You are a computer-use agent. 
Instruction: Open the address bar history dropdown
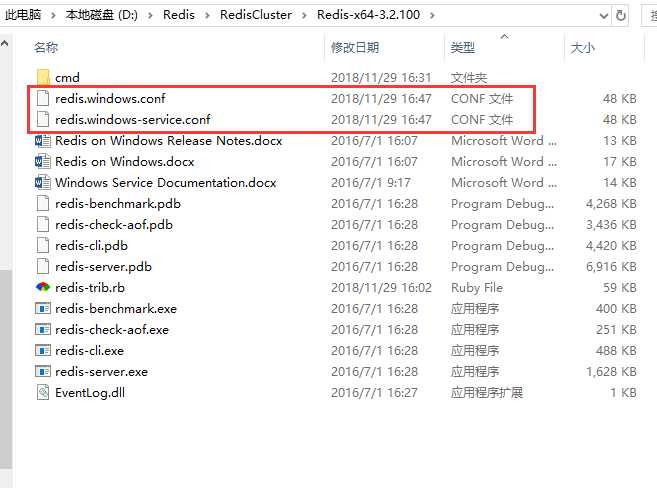603,16
